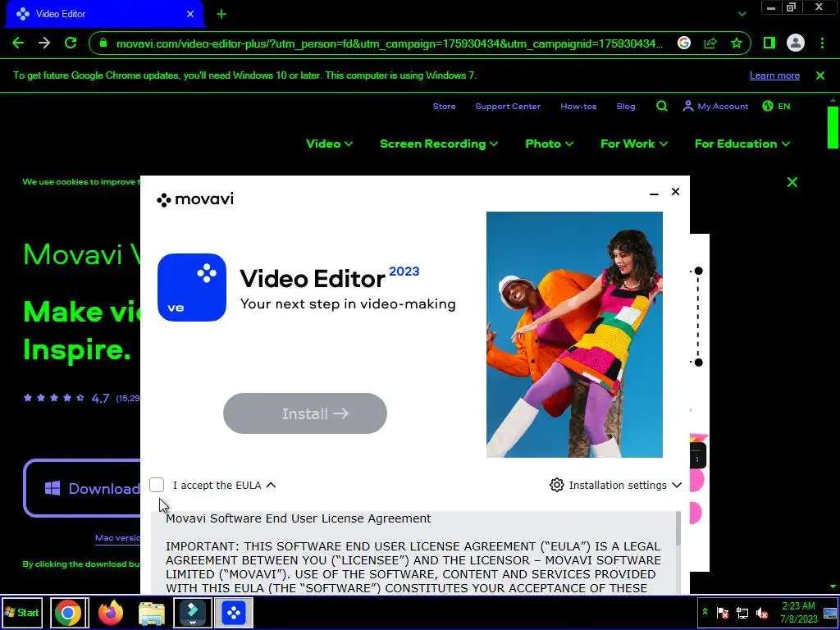Screen dimensions: 840x630
Task: Click the padlock site info icon
Action: click(x=103, y=43)
